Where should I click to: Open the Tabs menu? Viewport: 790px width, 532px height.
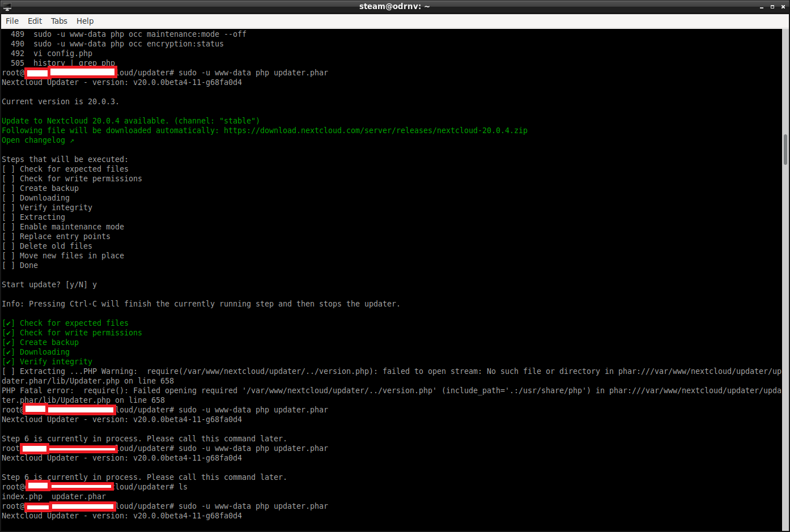58,21
